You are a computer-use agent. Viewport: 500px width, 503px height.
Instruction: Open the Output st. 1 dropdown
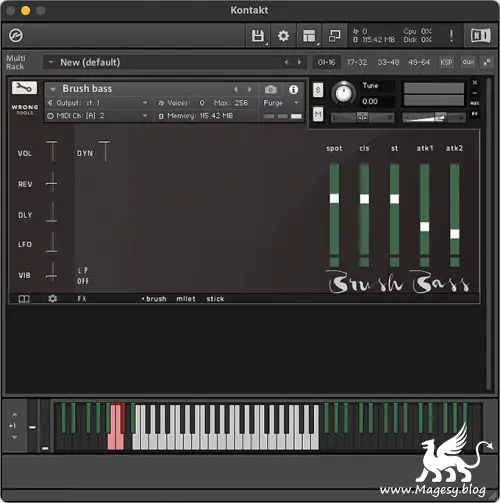pyautogui.click(x=98, y=103)
